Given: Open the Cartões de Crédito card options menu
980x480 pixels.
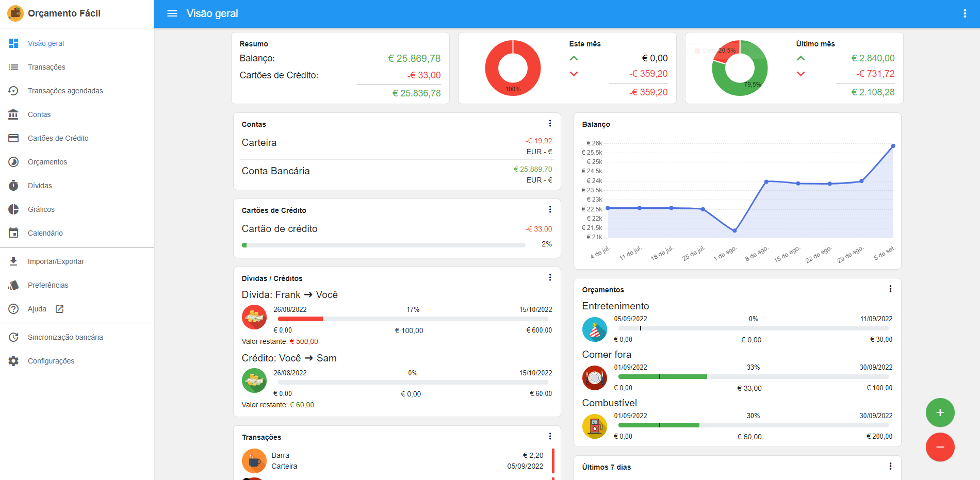Looking at the screenshot, I should pos(550,210).
